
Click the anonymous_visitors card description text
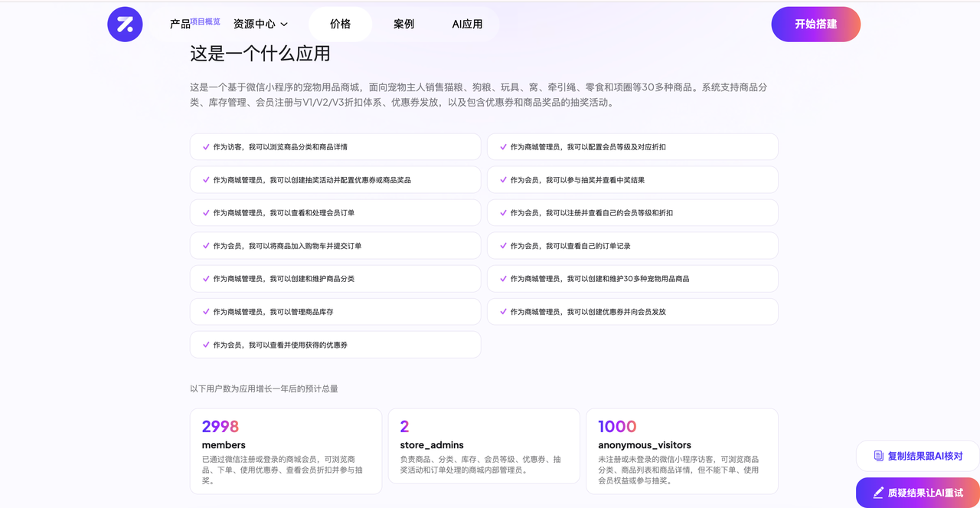(x=678, y=470)
